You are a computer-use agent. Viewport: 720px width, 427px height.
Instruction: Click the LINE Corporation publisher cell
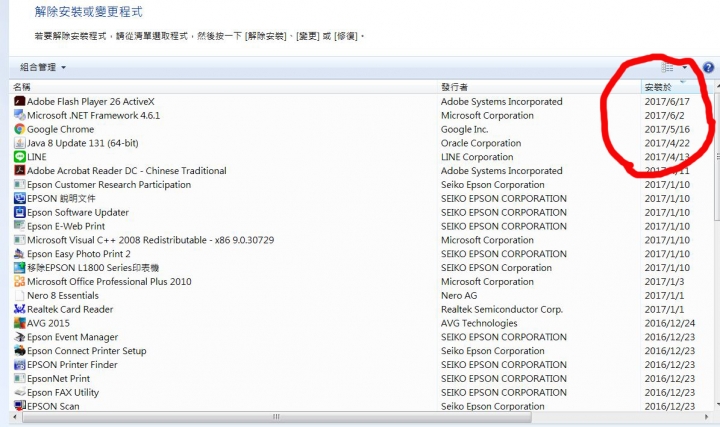point(477,157)
